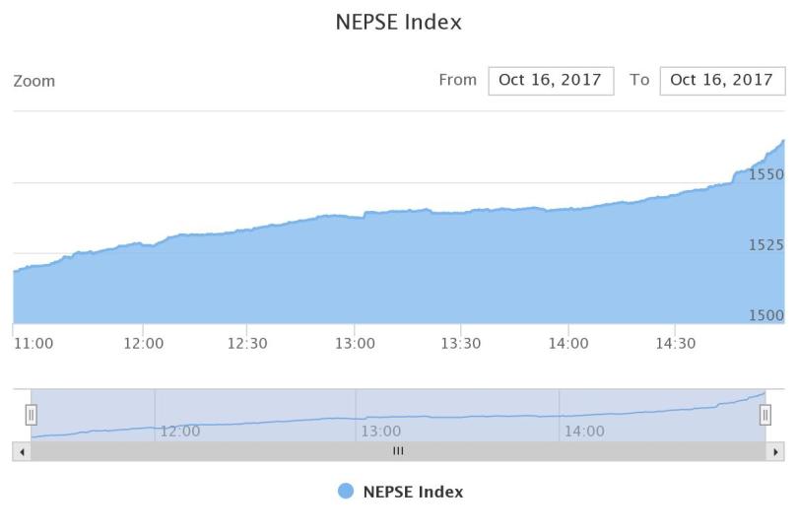This screenshot has width=798, height=532.
Task: Click the navigator's right range handle
Action: point(765,416)
